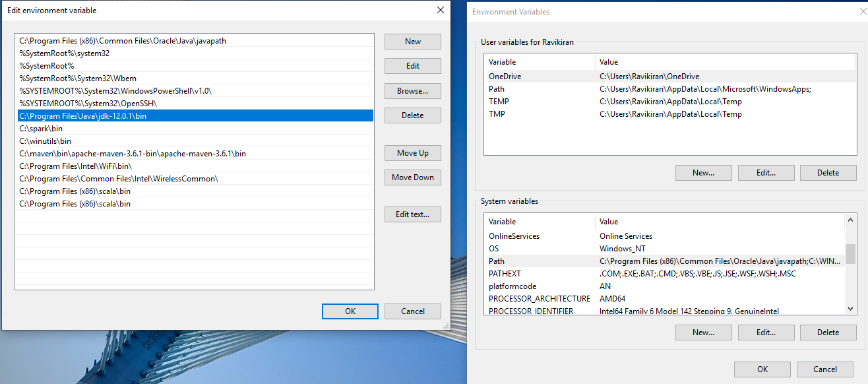Select the TEMP user variable row
This screenshot has width=868, height=384.
coord(499,102)
